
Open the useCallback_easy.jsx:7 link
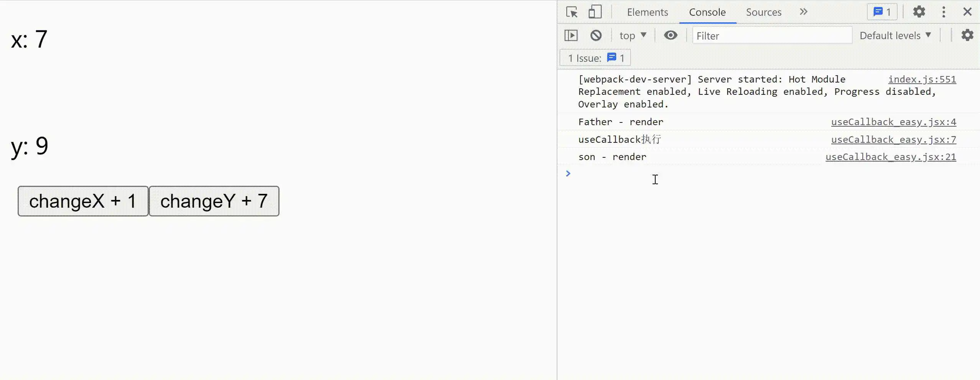(893, 140)
